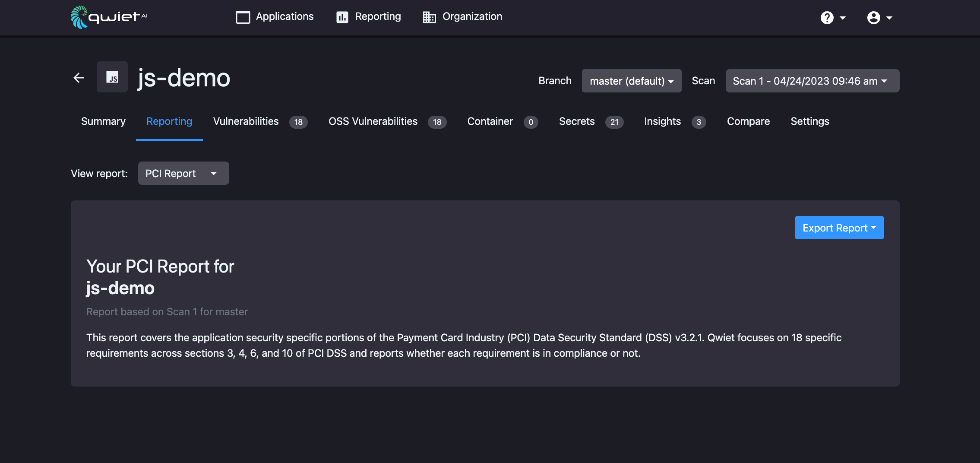Click the Secrets count badge 21
This screenshot has width=980, height=463.
click(614, 122)
